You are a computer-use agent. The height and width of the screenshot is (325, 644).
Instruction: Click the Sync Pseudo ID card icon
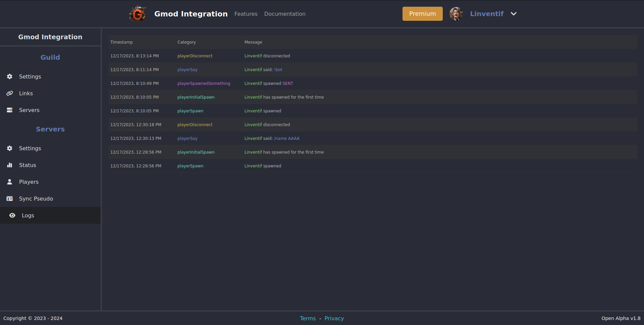coord(10,199)
